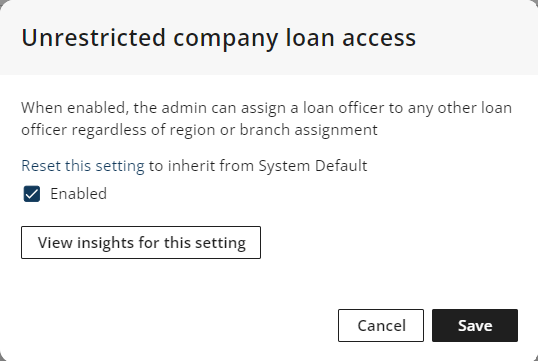Image resolution: width=538 pixels, height=361 pixels.
Task: Disable unrestricted company loan access via checkbox
Action: pyautogui.click(x=32, y=194)
